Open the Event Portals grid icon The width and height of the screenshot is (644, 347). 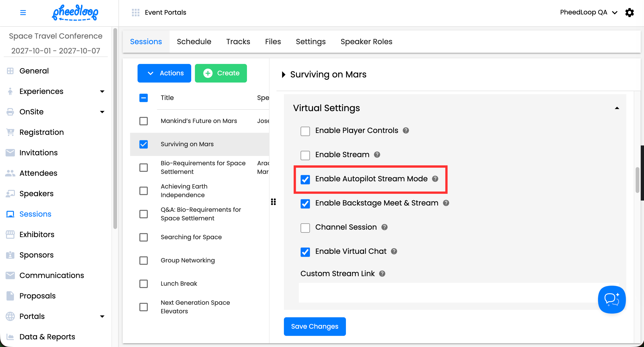coord(135,12)
